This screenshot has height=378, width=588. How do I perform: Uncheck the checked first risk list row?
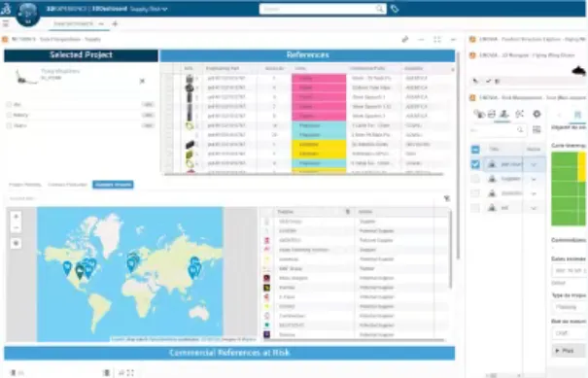point(475,164)
